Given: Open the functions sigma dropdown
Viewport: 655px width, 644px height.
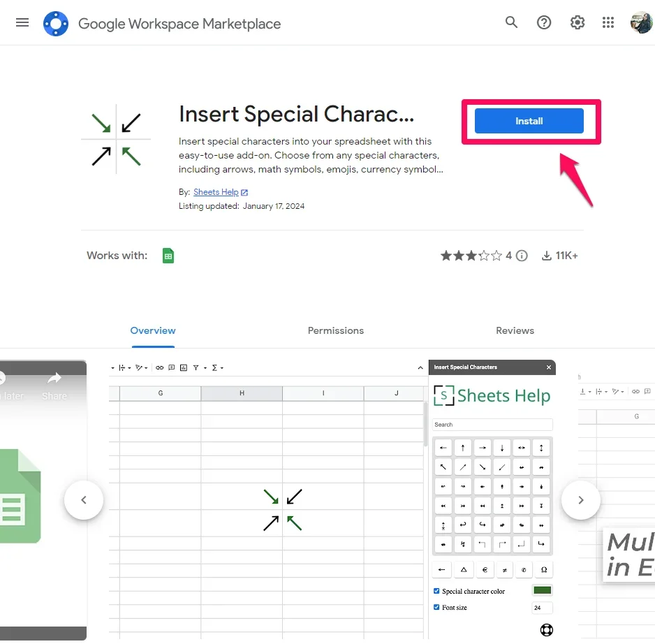Looking at the screenshot, I should [x=217, y=368].
